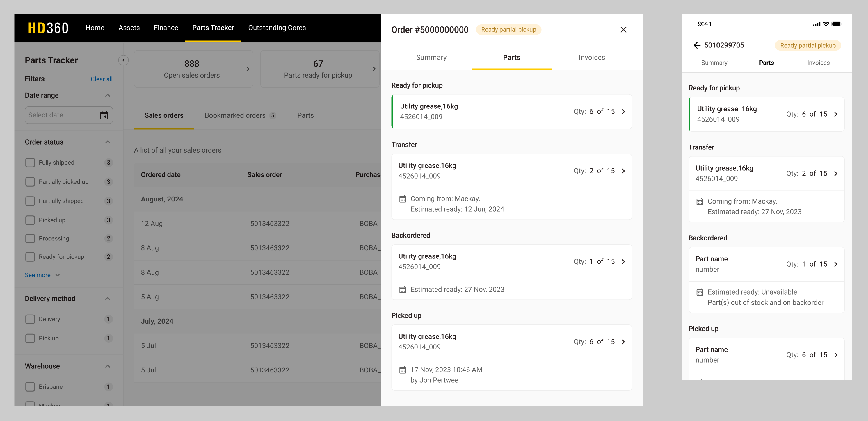The width and height of the screenshot is (868, 421).
Task: Open the 5 Aug sales order row
Action: 257,297
